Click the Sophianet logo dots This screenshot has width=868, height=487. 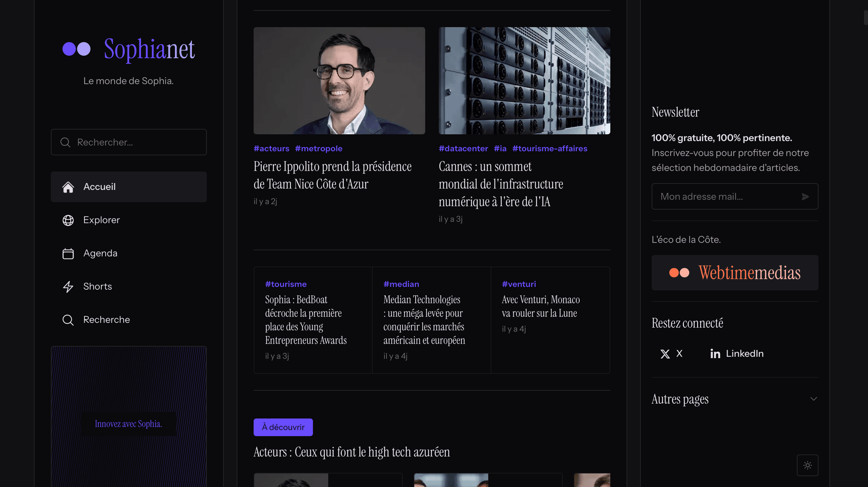(77, 49)
